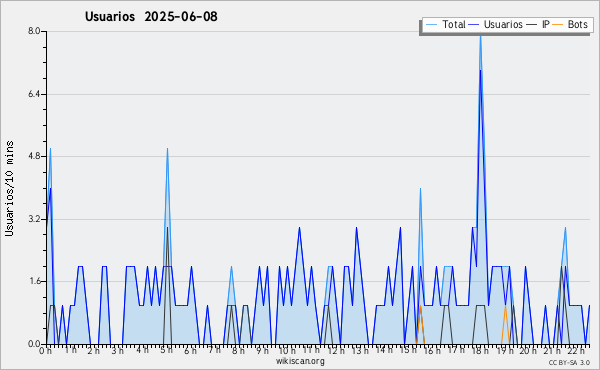
Task: Click the dark gray IP legend line
Action: 532,25
